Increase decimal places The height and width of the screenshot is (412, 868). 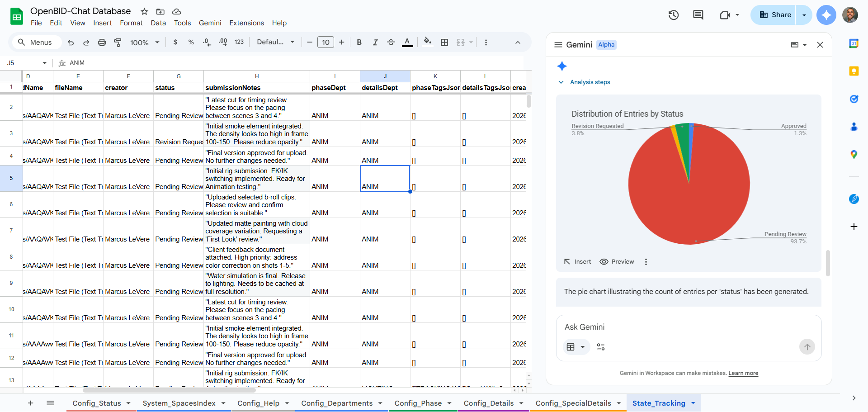[222, 42]
